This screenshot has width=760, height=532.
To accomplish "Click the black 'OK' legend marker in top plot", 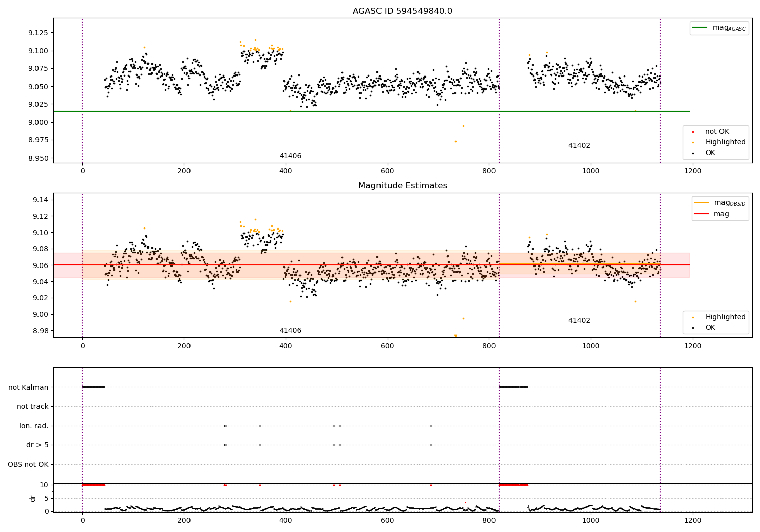I will pos(693,153).
